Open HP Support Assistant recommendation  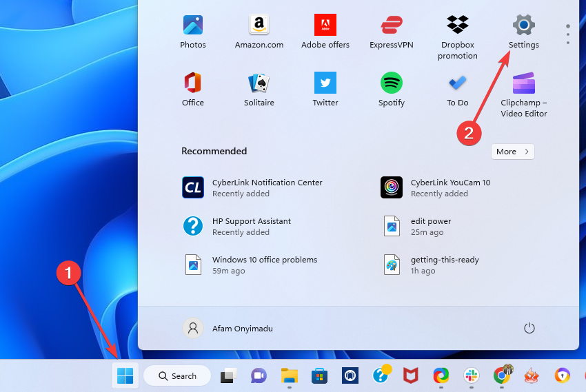tap(237, 226)
